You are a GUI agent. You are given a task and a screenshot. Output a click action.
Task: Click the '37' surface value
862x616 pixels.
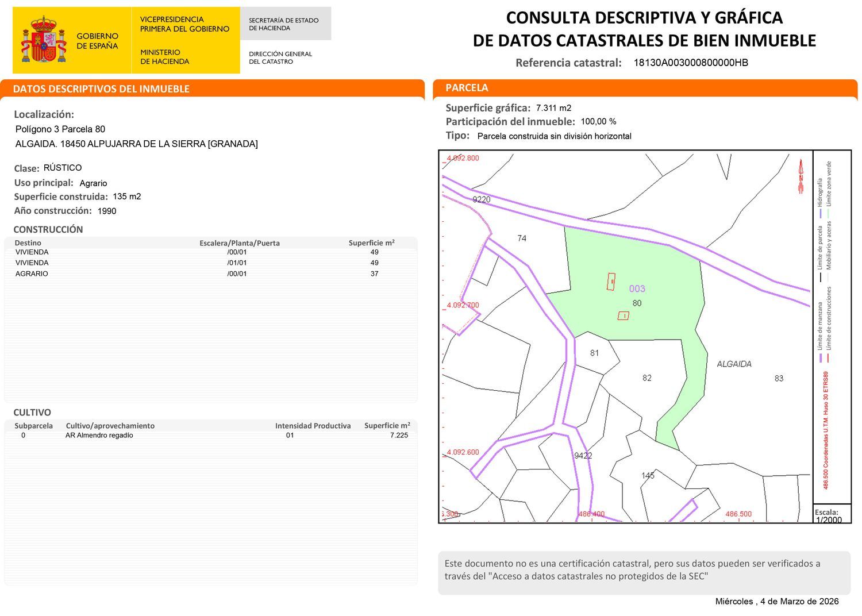point(375,274)
